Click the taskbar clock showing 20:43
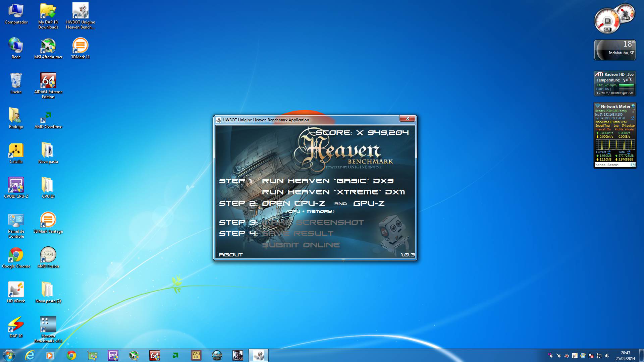 pyautogui.click(x=625, y=356)
